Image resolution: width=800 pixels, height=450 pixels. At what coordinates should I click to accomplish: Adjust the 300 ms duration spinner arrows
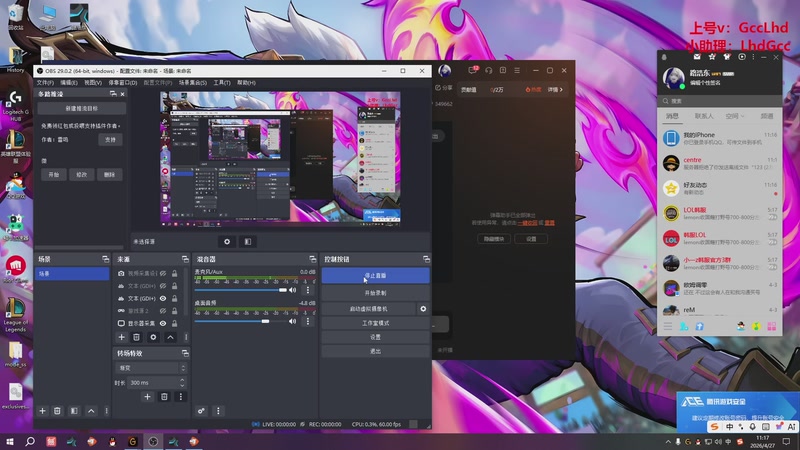pyautogui.click(x=182, y=382)
